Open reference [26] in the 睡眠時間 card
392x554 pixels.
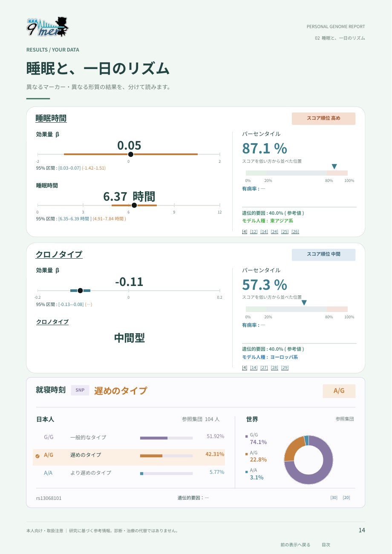pos(295,231)
